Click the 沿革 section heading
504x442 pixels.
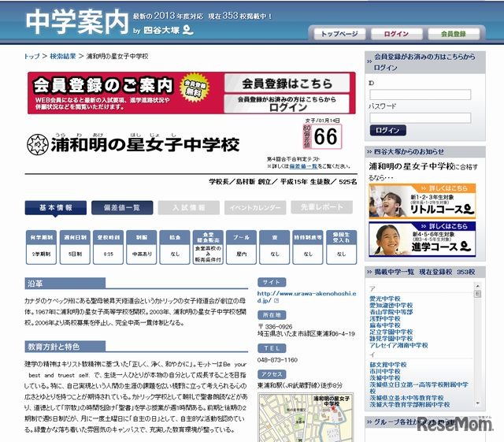(65, 284)
